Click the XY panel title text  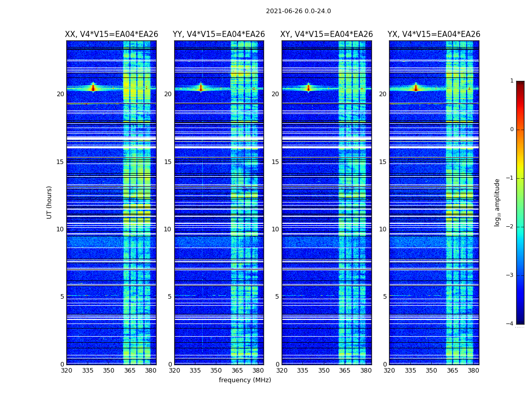coord(326,34)
